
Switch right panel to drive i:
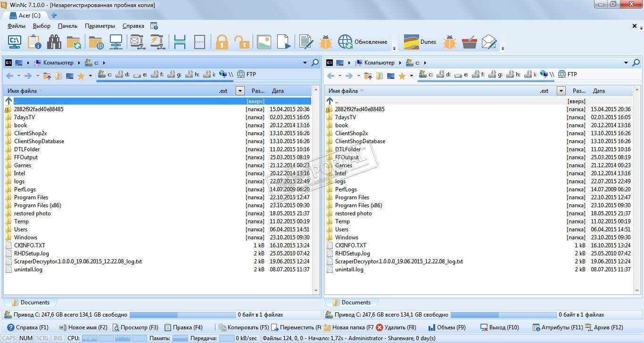(x=530, y=74)
